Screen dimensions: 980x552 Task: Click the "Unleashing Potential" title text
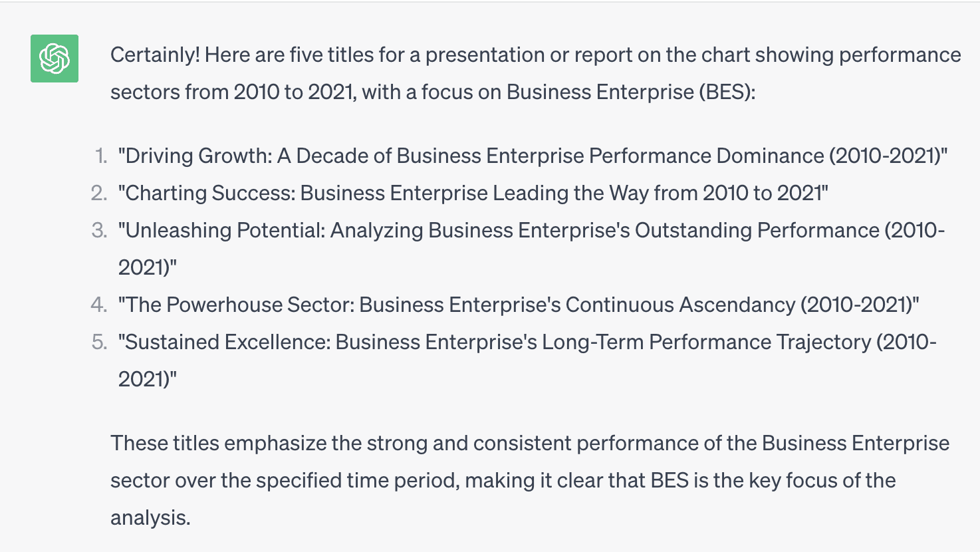click(x=531, y=249)
